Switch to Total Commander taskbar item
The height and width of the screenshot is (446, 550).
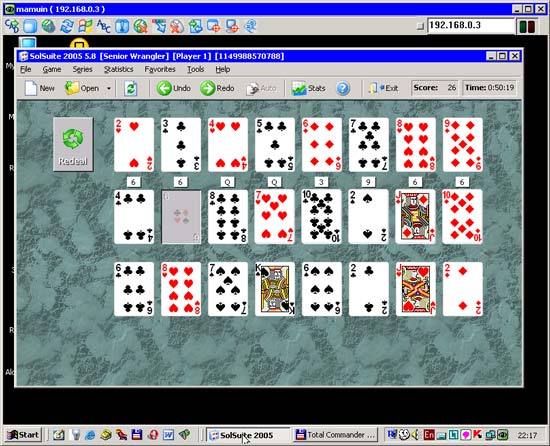(336, 435)
